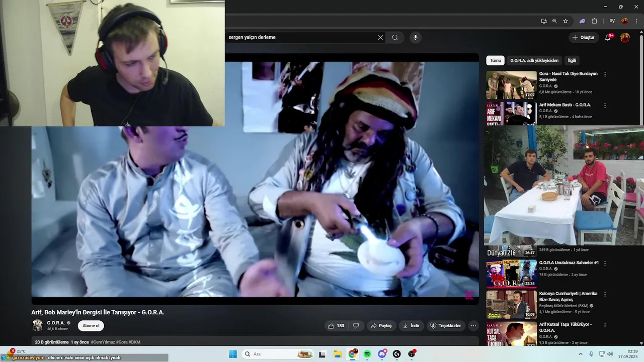Download the video with İndir

[411, 326]
